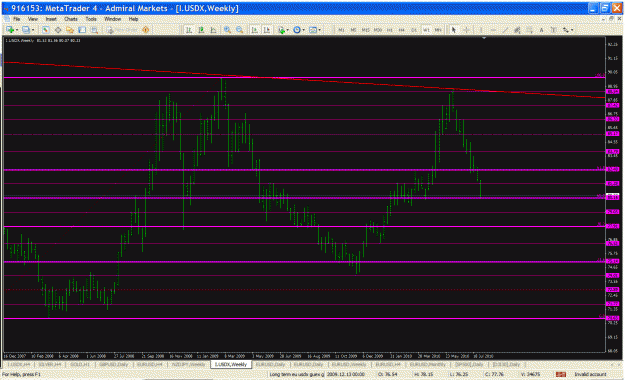Expand the Profiles dropdown arrow

tap(33, 30)
